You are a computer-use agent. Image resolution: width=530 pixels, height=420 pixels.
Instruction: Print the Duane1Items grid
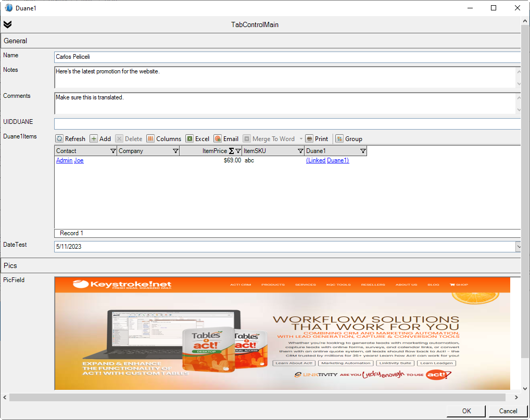(317, 138)
